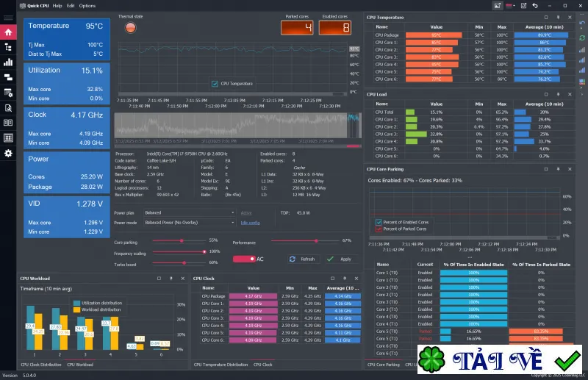Click the square 5 icon in title bar
This screenshot has width=588, height=380.
[x=523, y=6]
